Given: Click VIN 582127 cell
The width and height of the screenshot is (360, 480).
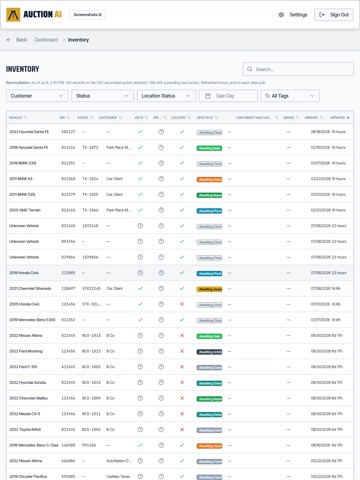Looking at the screenshot, I should coord(68,132).
